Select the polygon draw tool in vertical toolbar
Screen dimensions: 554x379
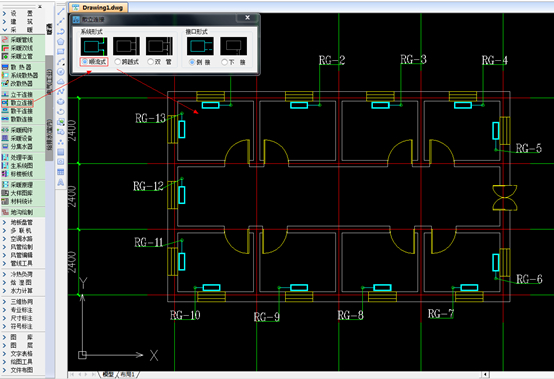coord(61,42)
